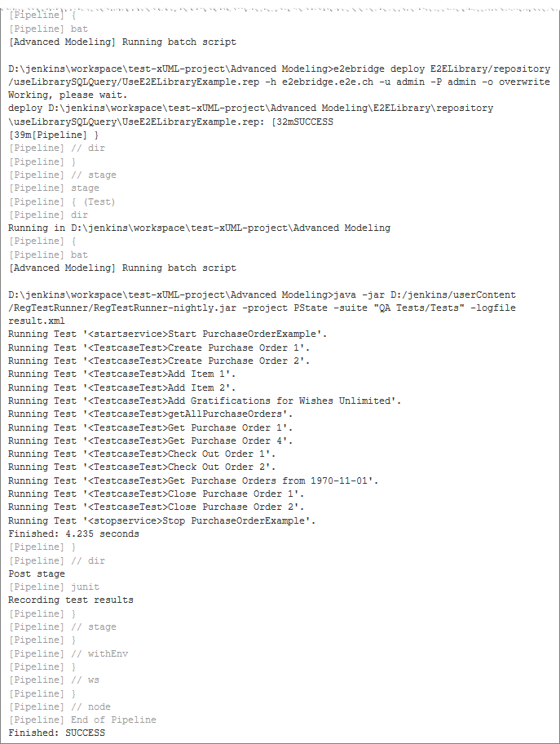Click the "Post stage" log line
Viewport: 560px width, 744px height.
click(x=36, y=573)
